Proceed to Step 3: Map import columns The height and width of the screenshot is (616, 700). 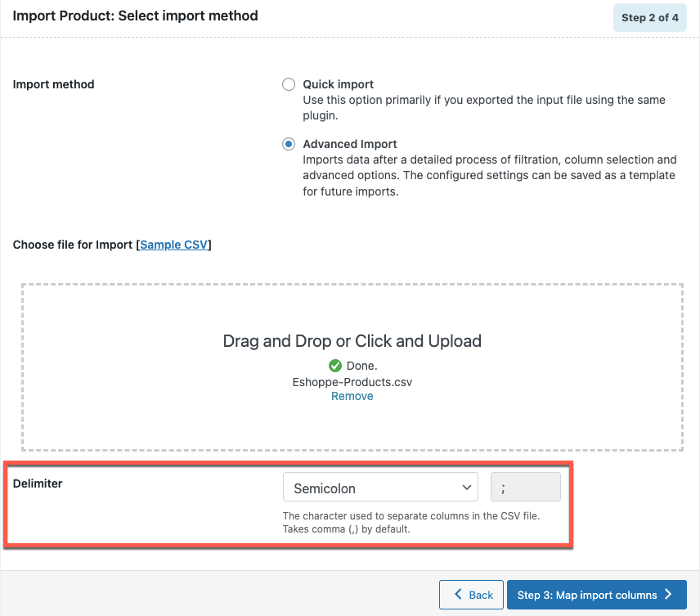(x=596, y=595)
